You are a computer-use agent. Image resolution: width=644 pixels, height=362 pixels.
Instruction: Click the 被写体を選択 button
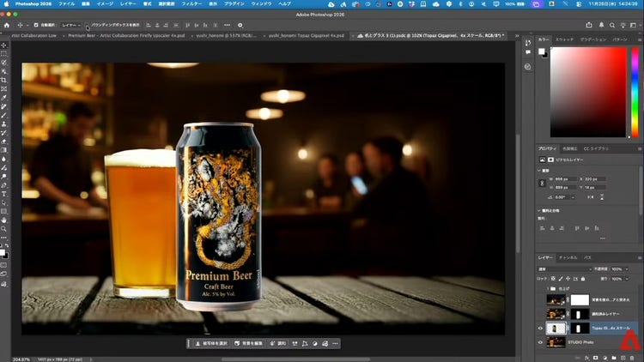click(209, 343)
